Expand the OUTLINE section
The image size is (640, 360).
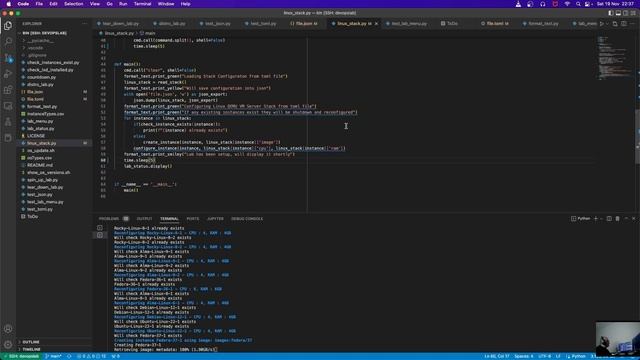coord(31,342)
